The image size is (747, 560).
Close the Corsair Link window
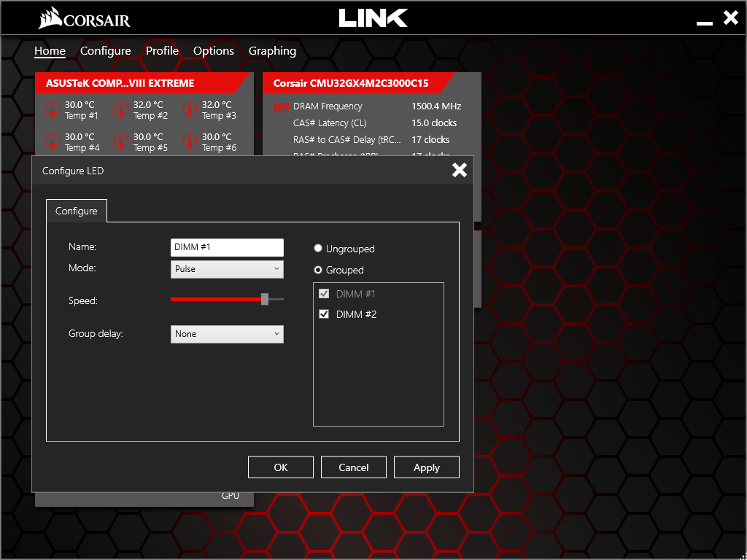[x=731, y=18]
